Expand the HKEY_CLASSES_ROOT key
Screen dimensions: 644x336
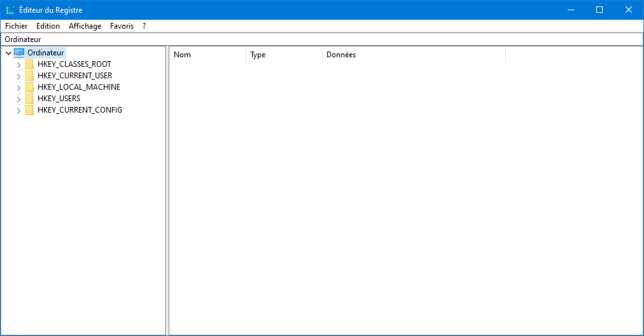[18, 65]
